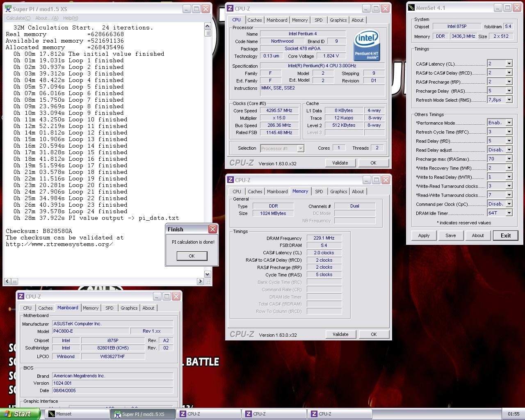Viewport: 525px width, 420px height.
Task: Open RAS# Precharge (tRP) dropdown in MemSet
Action: pyautogui.click(x=509, y=82)
